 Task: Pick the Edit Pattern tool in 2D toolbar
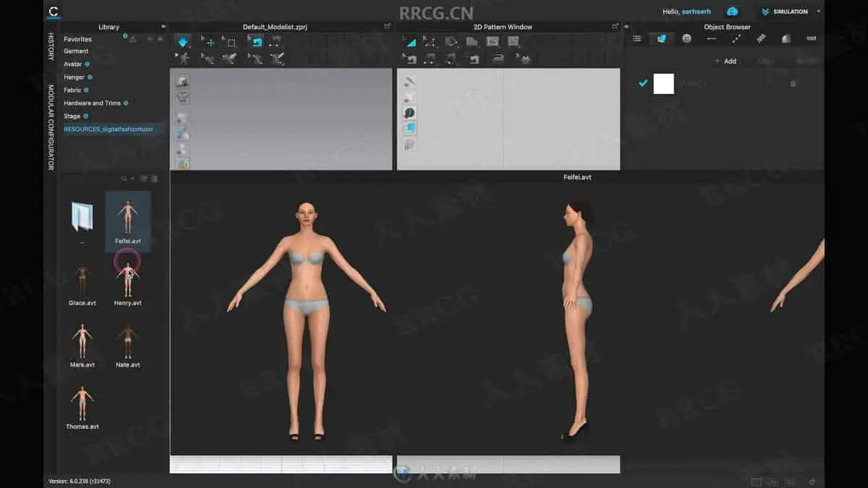(x=409, y=42)
